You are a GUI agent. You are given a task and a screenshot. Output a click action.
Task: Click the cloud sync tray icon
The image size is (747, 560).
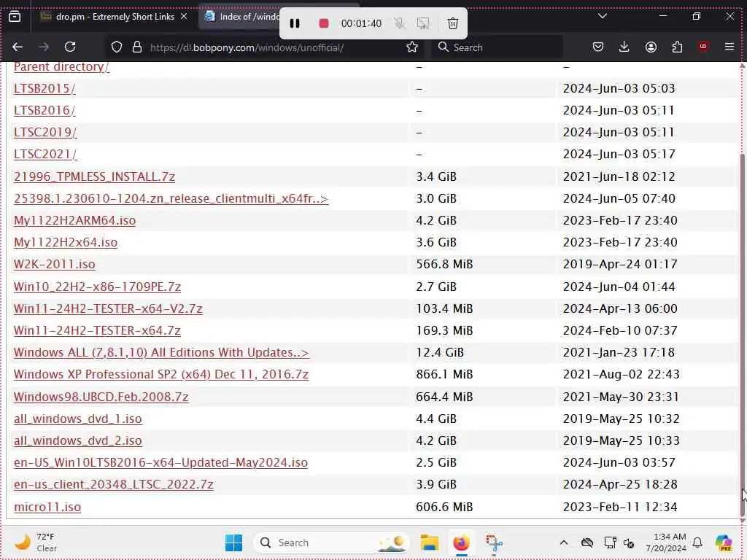coord(587,542)
